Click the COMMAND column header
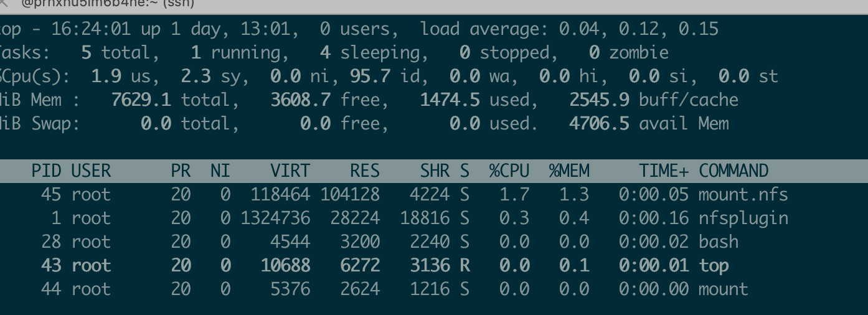The height and width of the screenshot is (315, 868). [x=734, y=171]
